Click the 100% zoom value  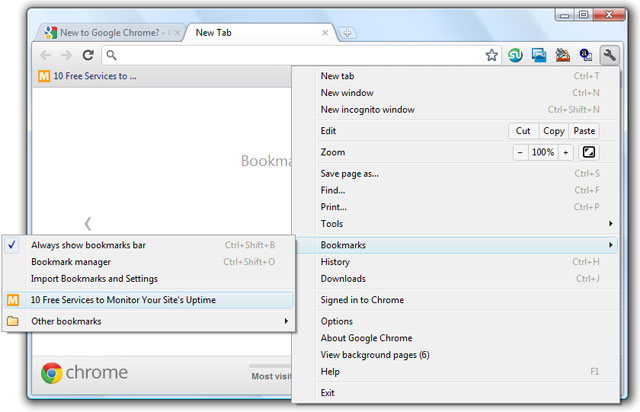(542, 152)
